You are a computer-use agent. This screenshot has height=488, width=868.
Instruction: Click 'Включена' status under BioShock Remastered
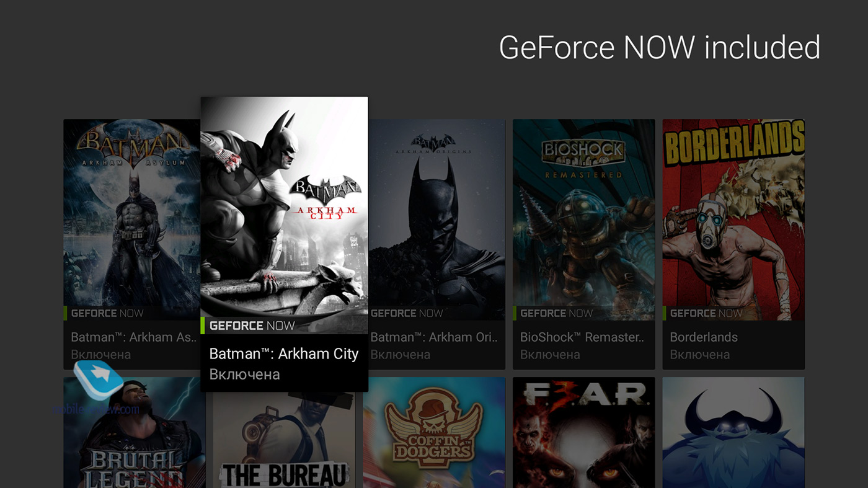[x=550, y=355]
